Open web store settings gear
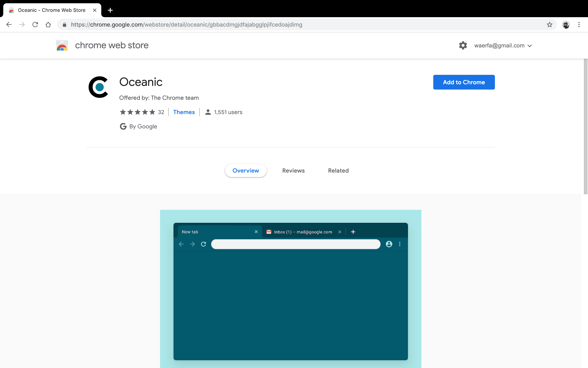Screen dimensions: 588x368 click(x=463, y=46)
